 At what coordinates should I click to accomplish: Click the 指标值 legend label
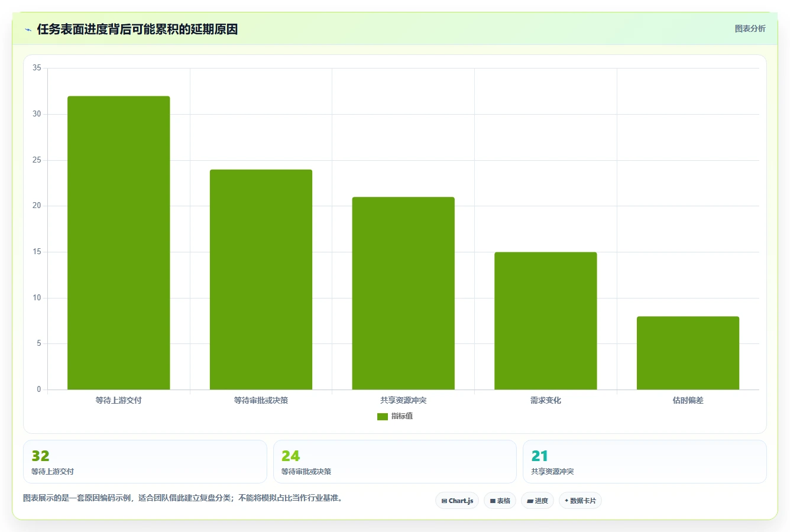coord(402,416)
